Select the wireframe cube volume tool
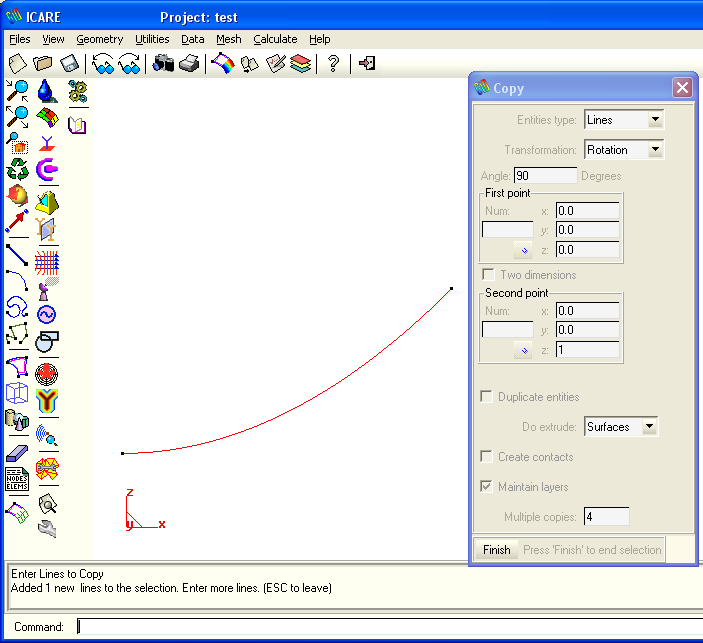The height and width of the screenshot is (643, 703). 17,394
